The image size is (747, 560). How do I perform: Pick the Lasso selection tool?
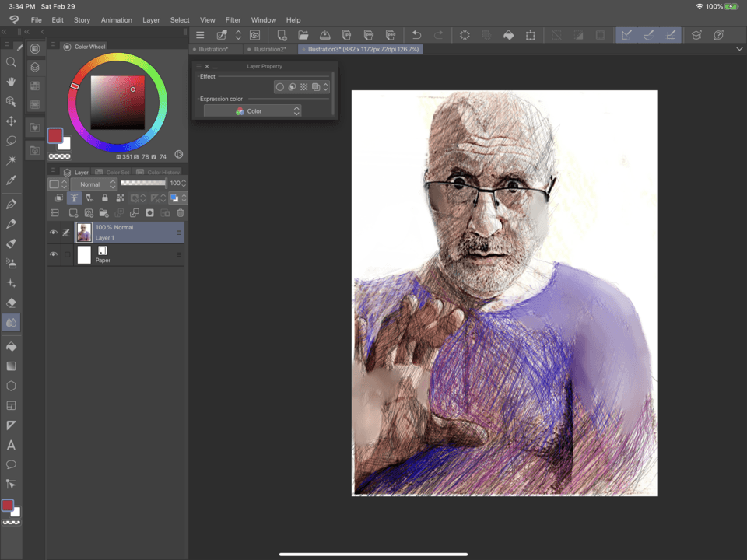[x=11, y=141]
